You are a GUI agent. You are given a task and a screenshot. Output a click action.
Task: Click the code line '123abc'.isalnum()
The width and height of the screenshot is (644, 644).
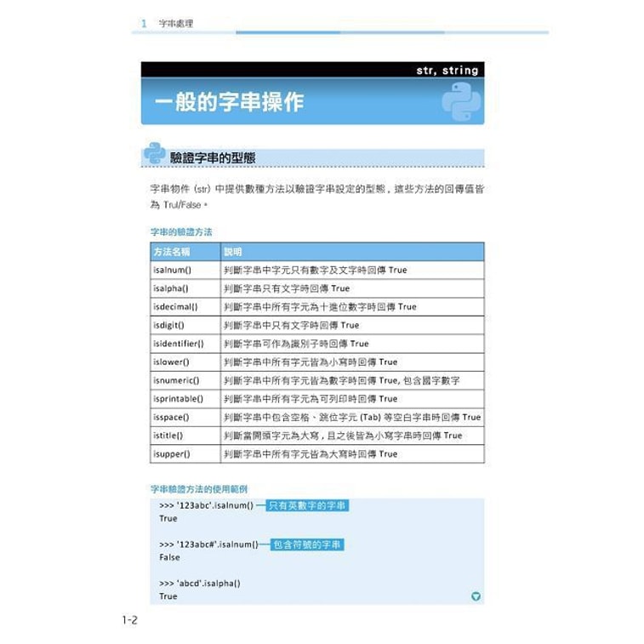[206, 505]
